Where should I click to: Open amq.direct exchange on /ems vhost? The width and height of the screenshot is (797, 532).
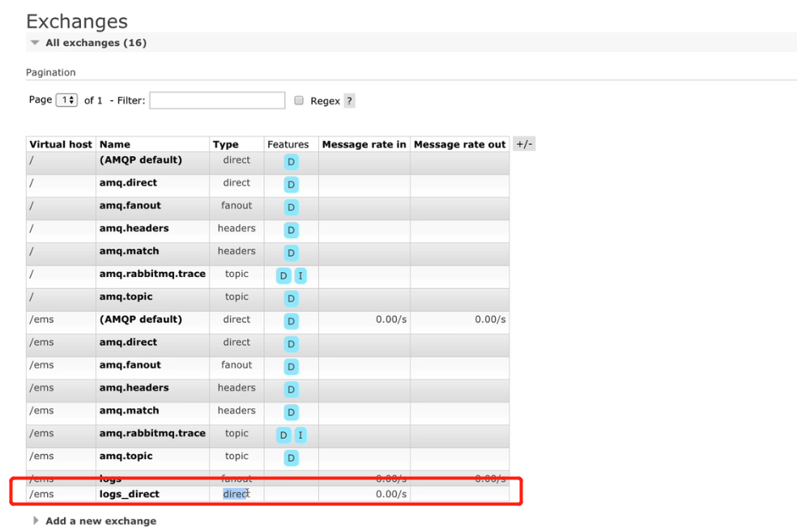[128, 343]
